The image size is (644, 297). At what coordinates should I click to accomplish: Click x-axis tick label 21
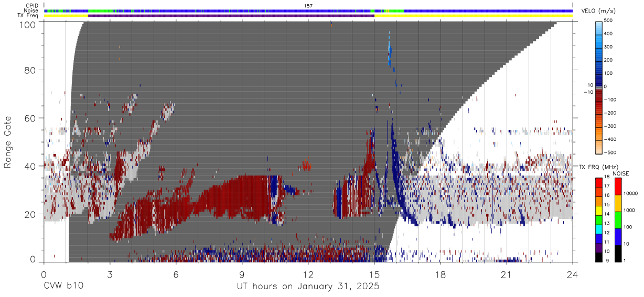click(506, 274)
